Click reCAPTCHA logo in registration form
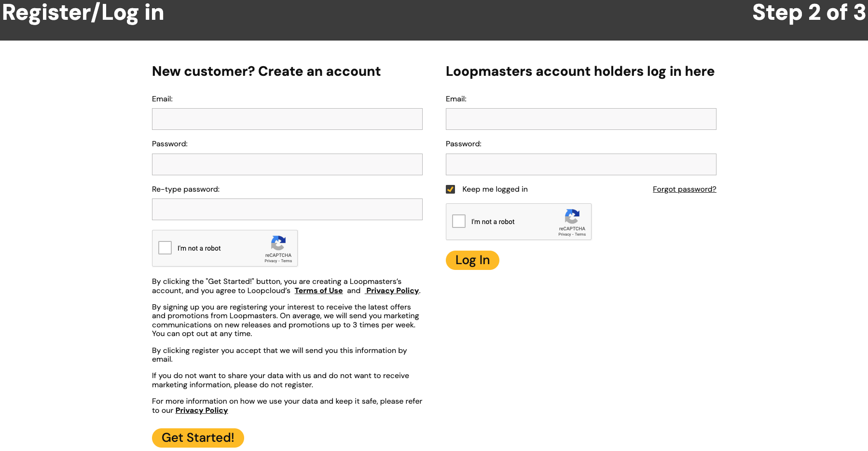This screenshot has width=868, height=451. (x=278, y=243)
